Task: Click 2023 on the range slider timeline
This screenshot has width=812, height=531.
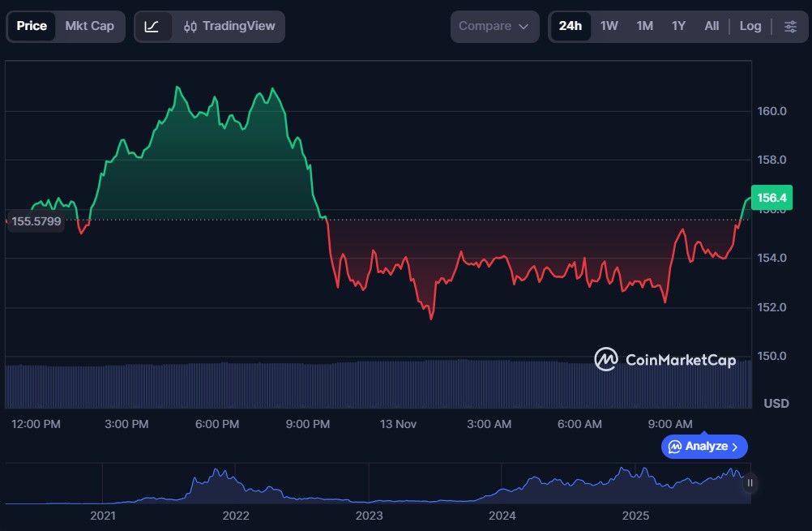Action: (x=369, y=516)
